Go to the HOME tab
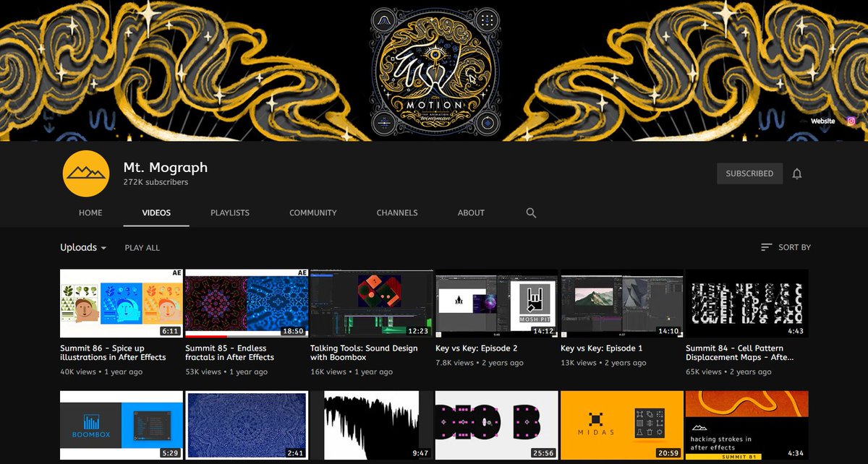This screenshot has height=464, width=868. pyautogui.click(x=90, y=213)
